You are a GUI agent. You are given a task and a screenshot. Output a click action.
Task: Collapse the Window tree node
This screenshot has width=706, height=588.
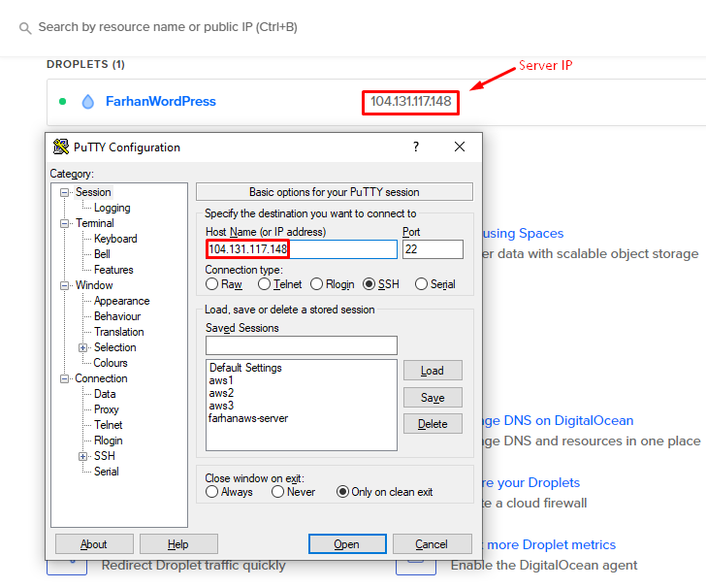(64, 285)
